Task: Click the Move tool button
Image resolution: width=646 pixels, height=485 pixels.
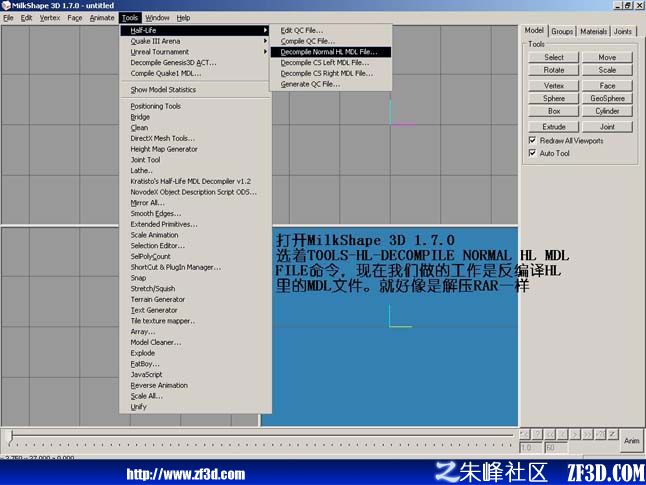Action: pos(607,57)
